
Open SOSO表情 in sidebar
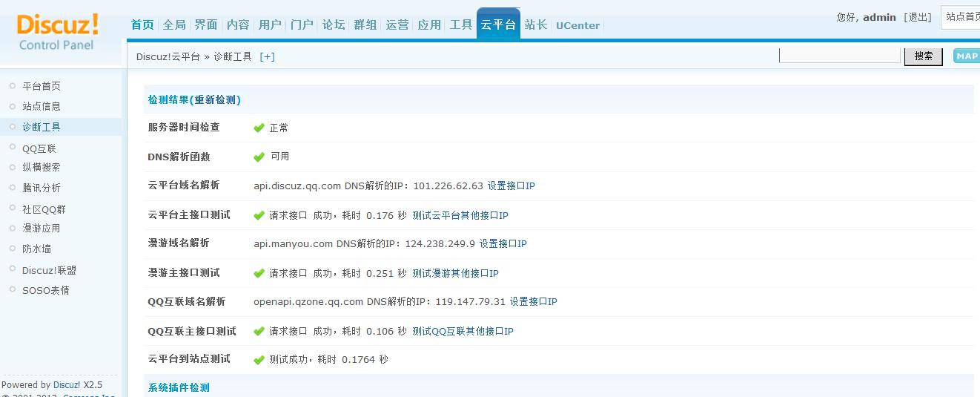(46, 290)
